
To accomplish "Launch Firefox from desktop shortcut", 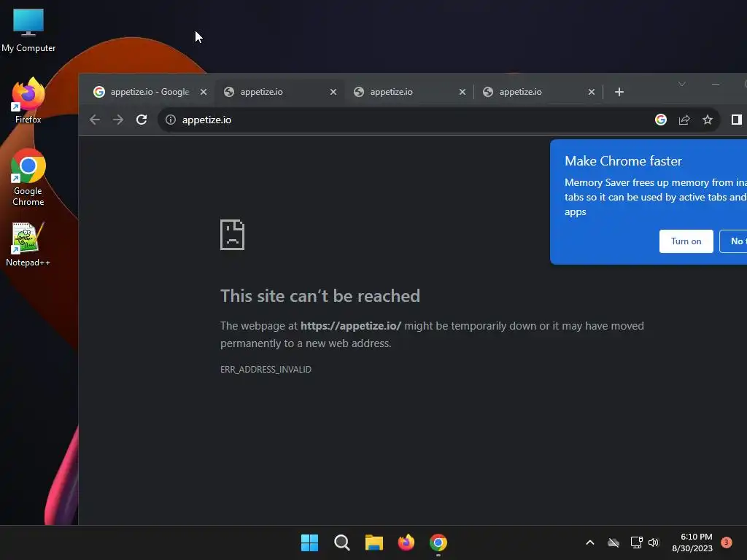I will click(x=28, y=101).
